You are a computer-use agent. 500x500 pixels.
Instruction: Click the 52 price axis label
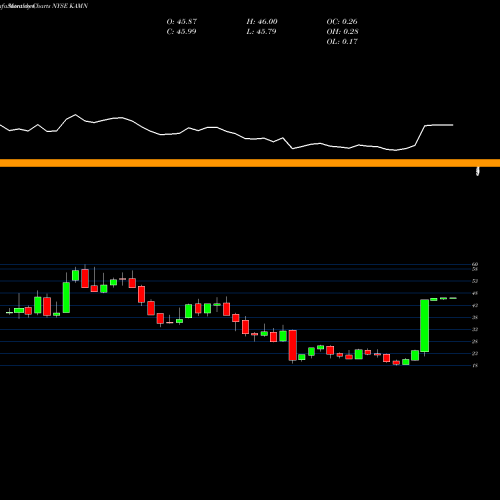click(475, 281)
